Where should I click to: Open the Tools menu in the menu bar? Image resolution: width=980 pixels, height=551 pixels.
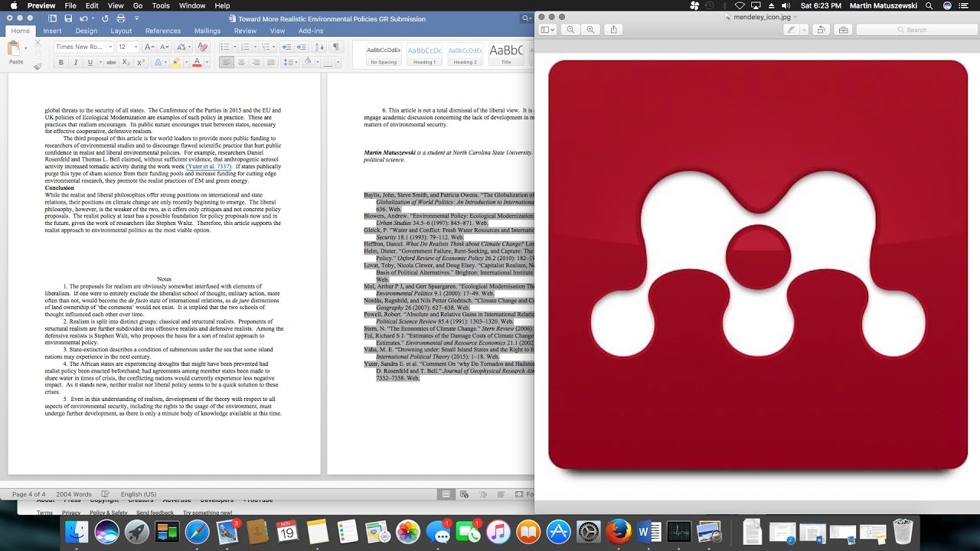click(160, 5)
